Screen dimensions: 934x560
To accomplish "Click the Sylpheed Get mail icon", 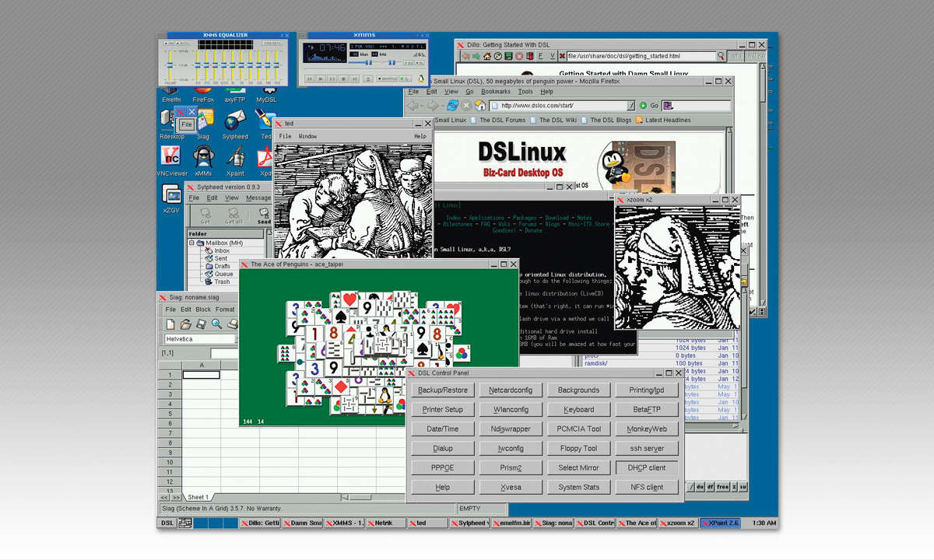I will (205, 215).
